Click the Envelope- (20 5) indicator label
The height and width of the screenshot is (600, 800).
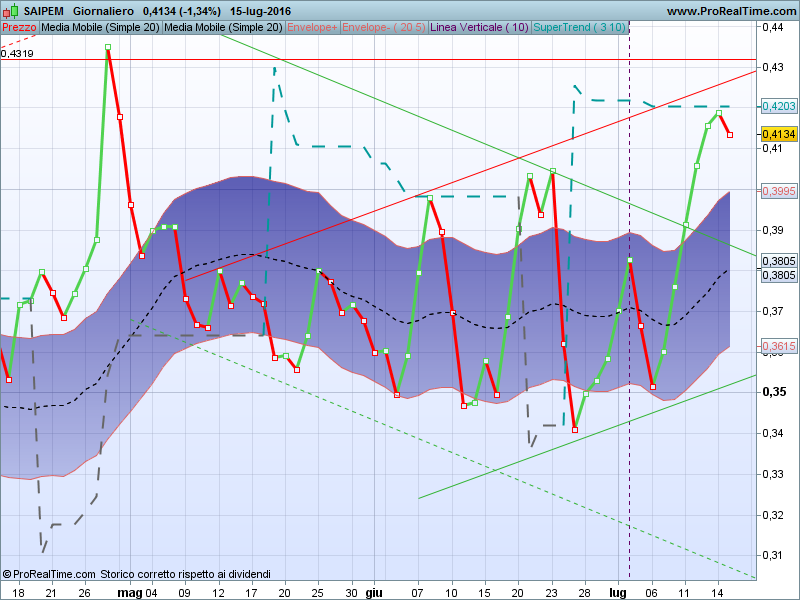coord(384,27)
